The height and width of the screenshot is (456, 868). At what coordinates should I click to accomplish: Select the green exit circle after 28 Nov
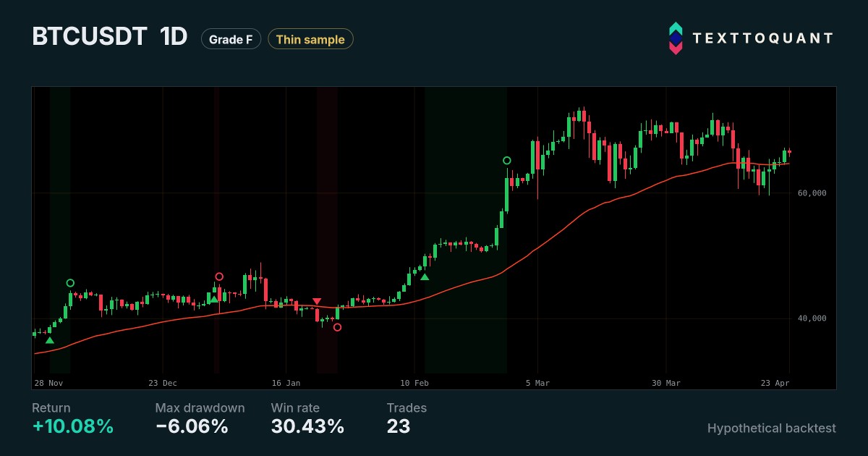70,283
